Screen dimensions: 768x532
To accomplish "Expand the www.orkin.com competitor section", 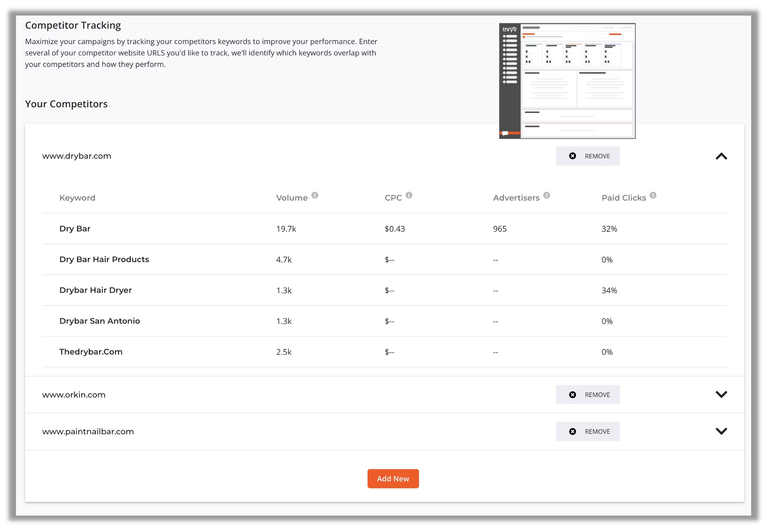I will tap(721, 394).
